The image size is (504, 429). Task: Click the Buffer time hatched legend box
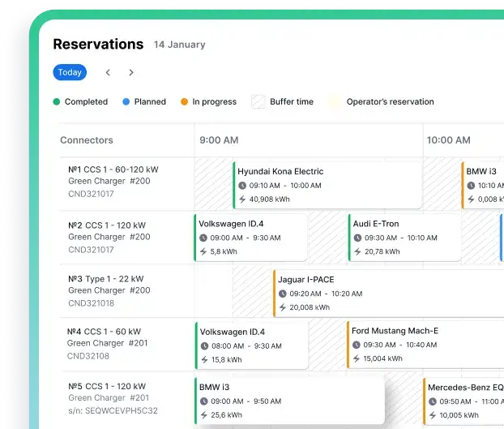point(258,101)
